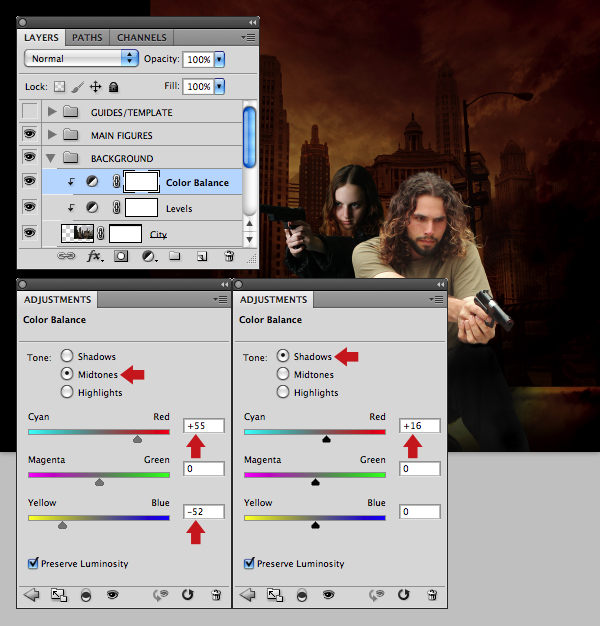Open the Layers panel options menu
This screenshot has width=600, height=626.
pyautogui.click(x=248, y=38)
